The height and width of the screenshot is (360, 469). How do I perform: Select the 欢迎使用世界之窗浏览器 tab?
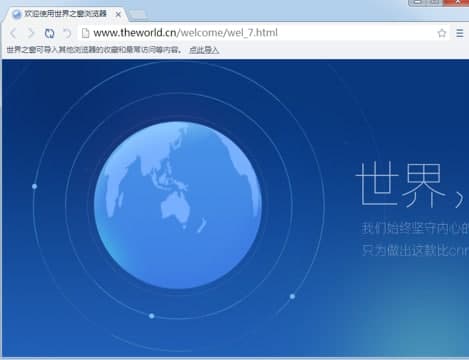pyautogui.click(x=65, y=14)
